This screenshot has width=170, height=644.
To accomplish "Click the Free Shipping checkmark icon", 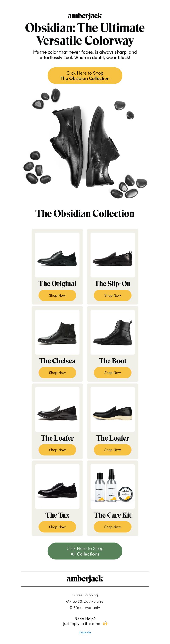I will (73, 595).
